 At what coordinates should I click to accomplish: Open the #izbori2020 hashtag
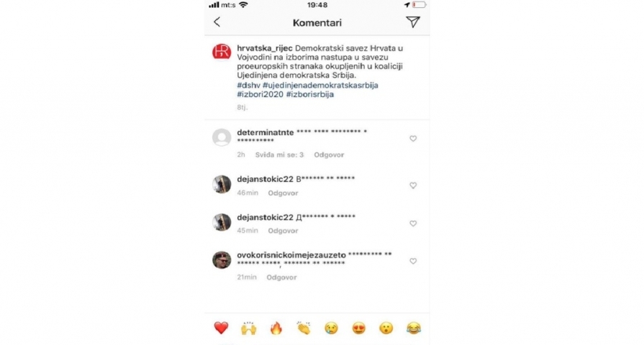tap(260, 94)
